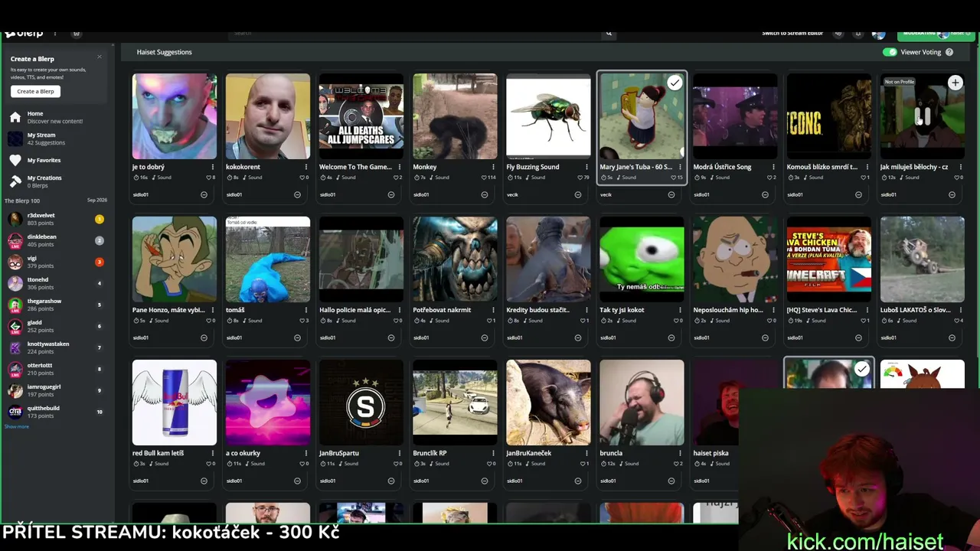Image resolution: width=980 pixels, height=551 pixels.
Task: Remove 'Monkey' with minus icon
Action: pyautogui.click(x=484, y=194)
